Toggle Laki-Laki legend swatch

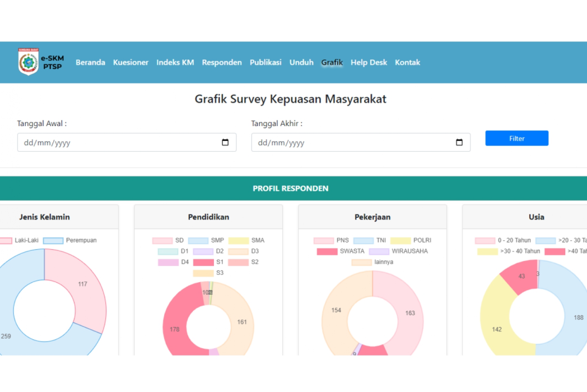tap(5, 240)
